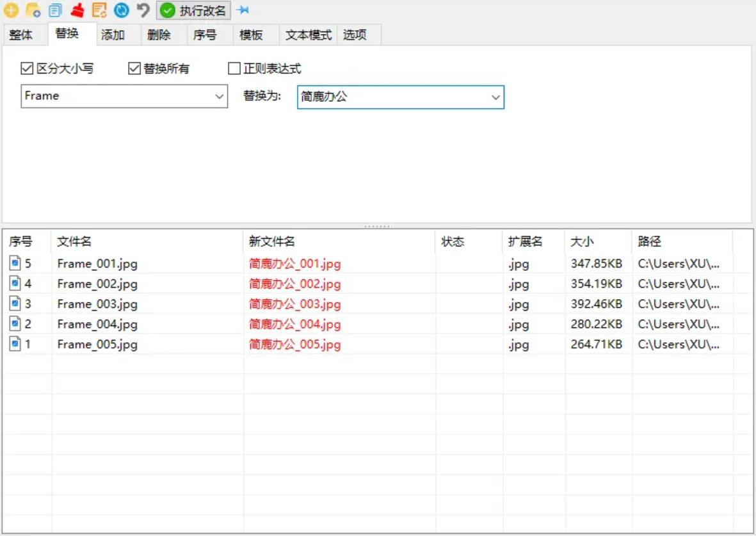Viewport: 756px width, 536px height.
Task: Click file icon of Frame_002.jpg row
Action: 15,283
